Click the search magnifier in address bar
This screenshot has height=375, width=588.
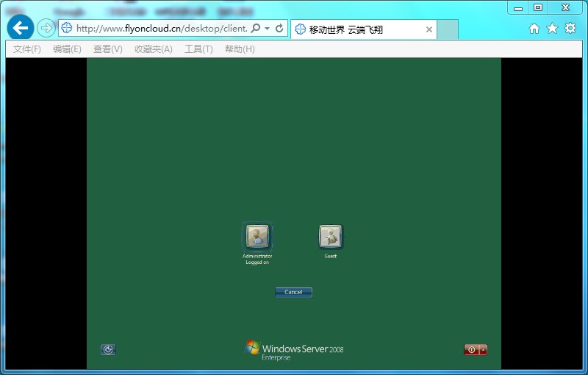(255, 29)
